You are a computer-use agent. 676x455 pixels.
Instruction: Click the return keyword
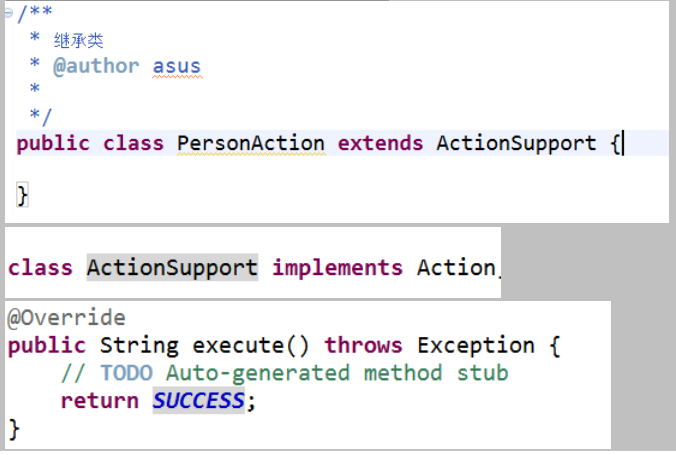click(x=99, y=401)
